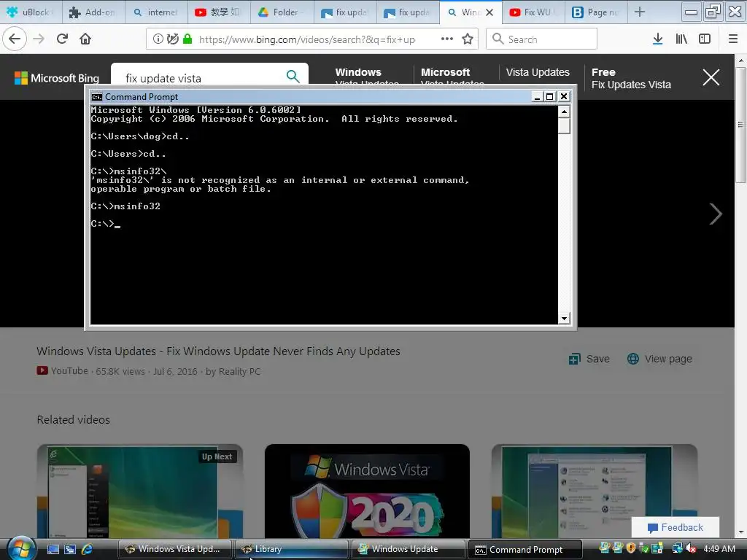Click Command Prompt scrollbar down arrow
Image resolution: width=747 pixels, height=560 pixels.
564,319
